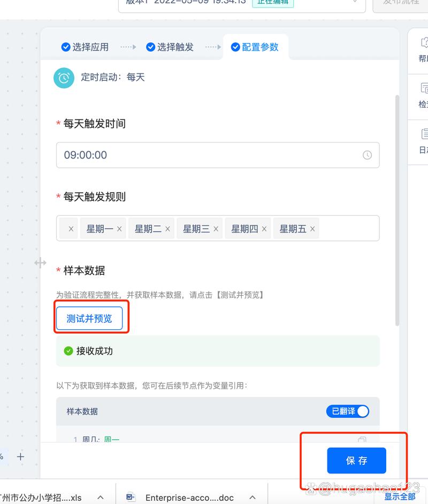The width and height of the screenshot is (428, 504).
Task: Click the blue 保存 button
Action: [357, 460]
